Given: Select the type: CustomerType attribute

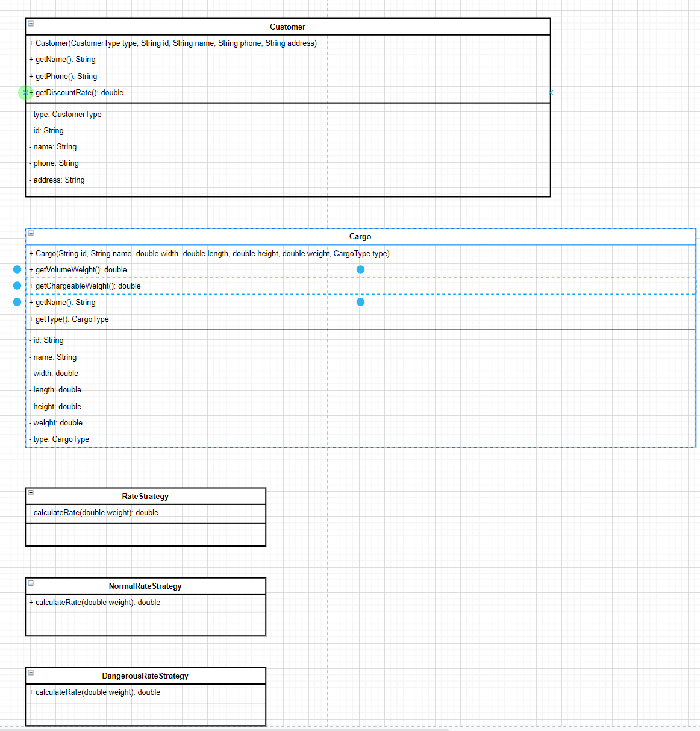Looking at the screenshot, I should click(288, 115).
